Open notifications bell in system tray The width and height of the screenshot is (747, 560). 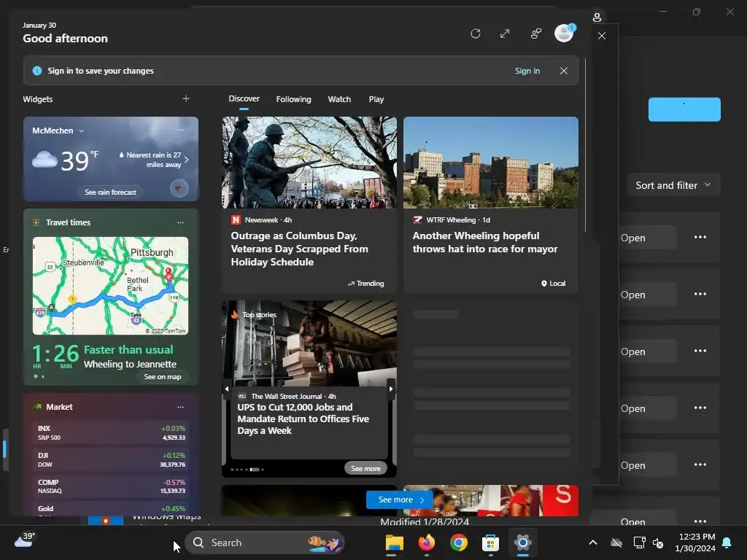[x=727, y=542]
